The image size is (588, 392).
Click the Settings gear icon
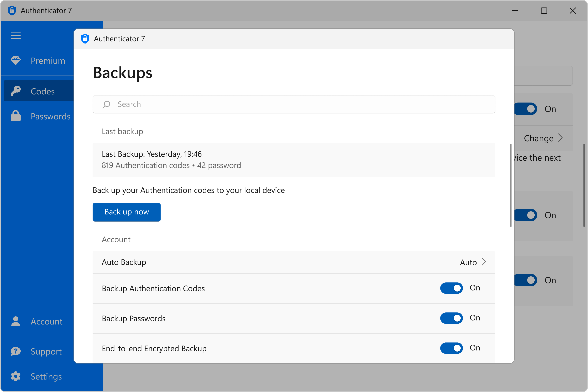coord(15,377)
